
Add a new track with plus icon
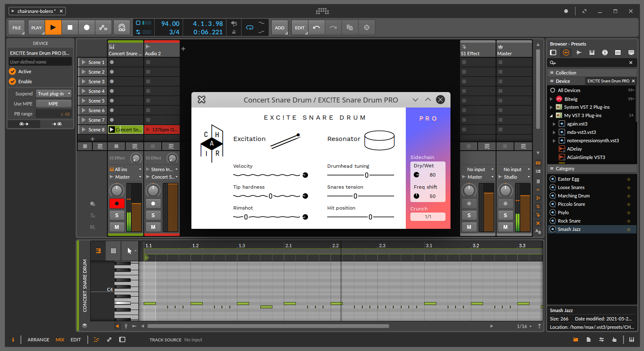click(183, 49)
